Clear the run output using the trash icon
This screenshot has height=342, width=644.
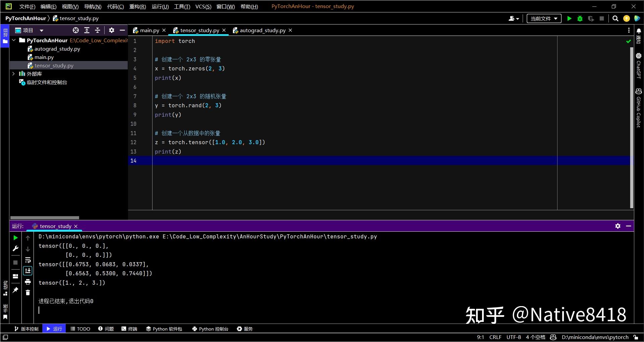pyautogui.click(x=28, y=292)
